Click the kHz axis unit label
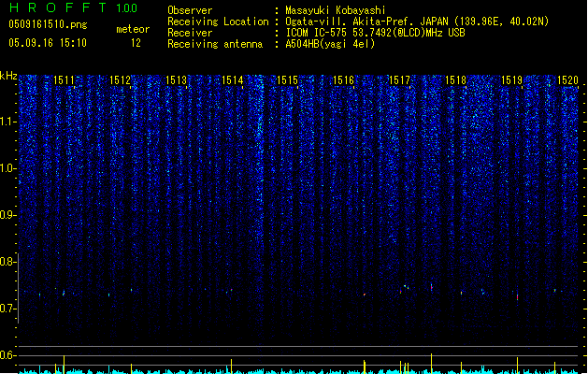The height and width of the screenshot is (374, 588). click(8, 76)
